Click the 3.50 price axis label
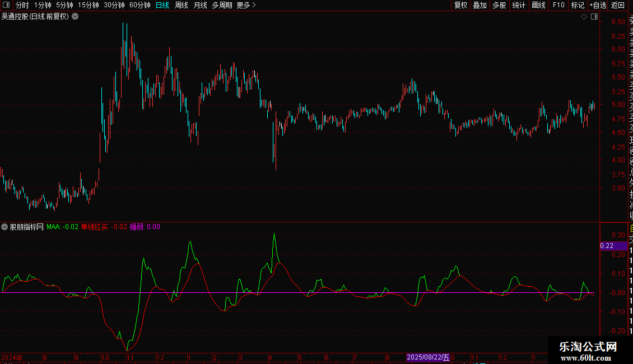 pos(618,188)
